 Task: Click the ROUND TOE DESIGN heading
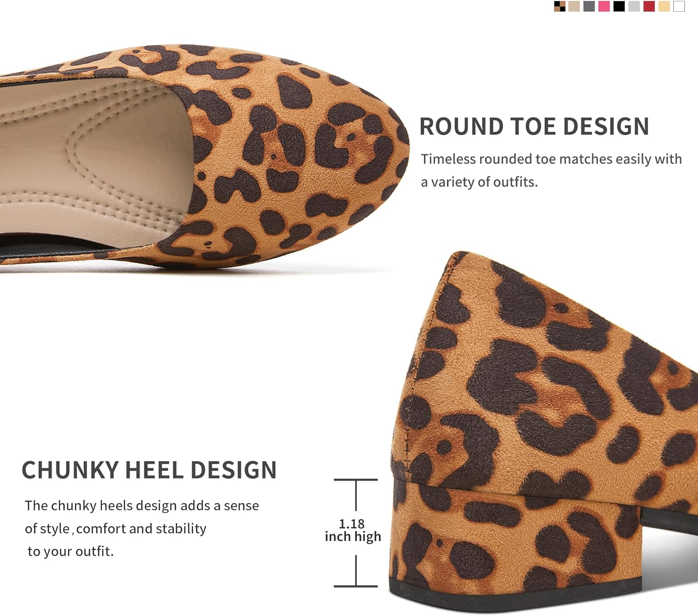[x=534, y=126]
